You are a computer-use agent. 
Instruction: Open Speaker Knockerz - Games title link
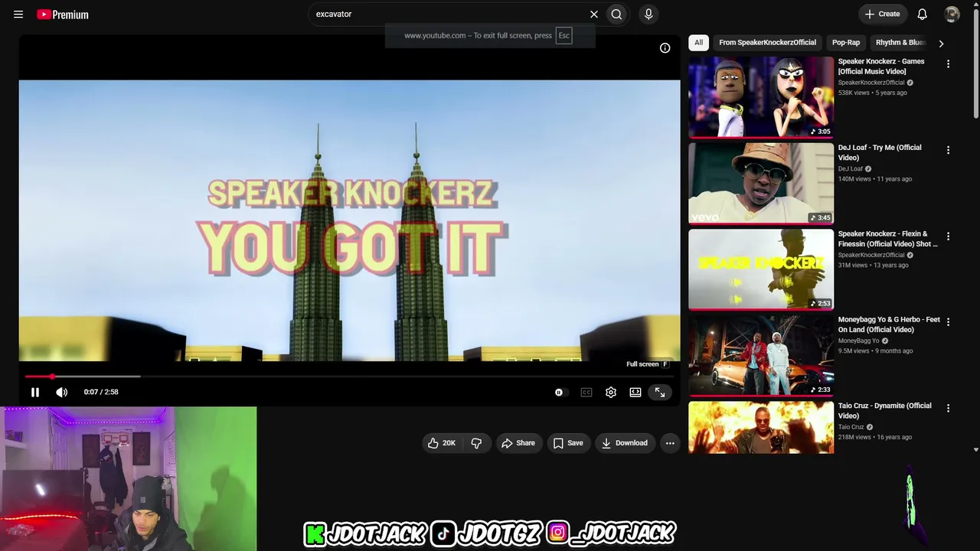[881, 67]
